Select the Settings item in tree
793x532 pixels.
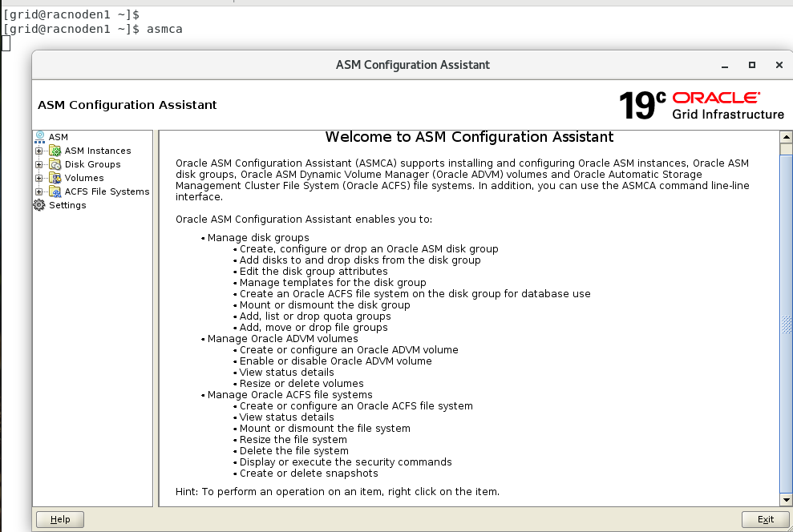(67, 205)
